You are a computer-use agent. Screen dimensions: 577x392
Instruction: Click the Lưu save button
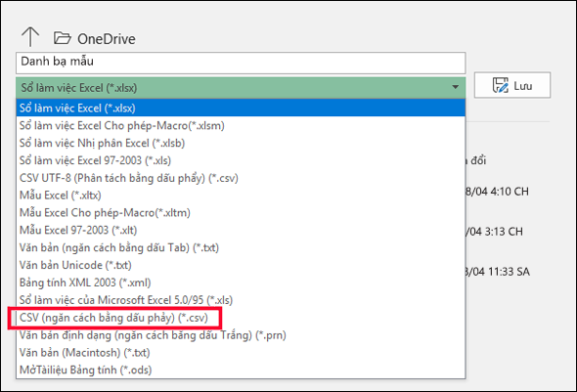coord(512,85)
